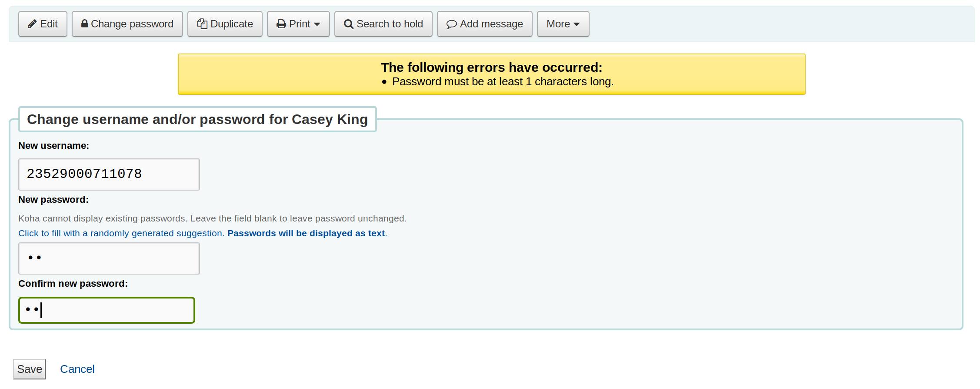The height and width of the screenshot is (389, 980).
Task: Click the speech bubble Add message icon
Action: [x=452, y=24]
